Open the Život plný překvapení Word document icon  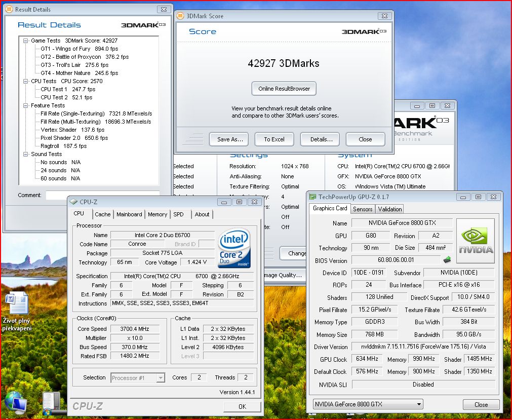click(x=17, y=312)
